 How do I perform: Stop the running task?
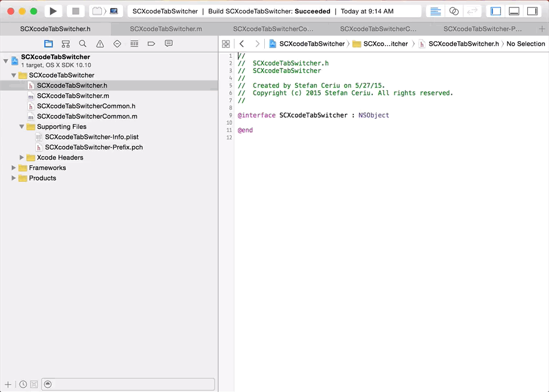75,11
